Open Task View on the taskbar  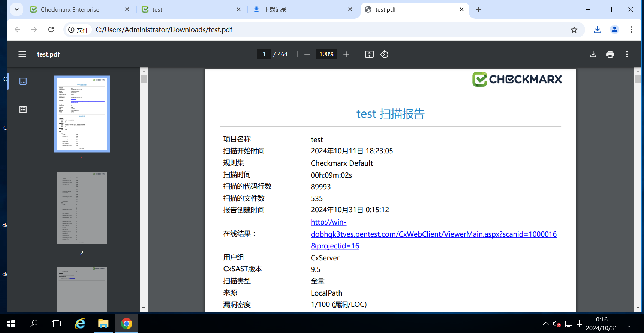(x=56, y=323)
